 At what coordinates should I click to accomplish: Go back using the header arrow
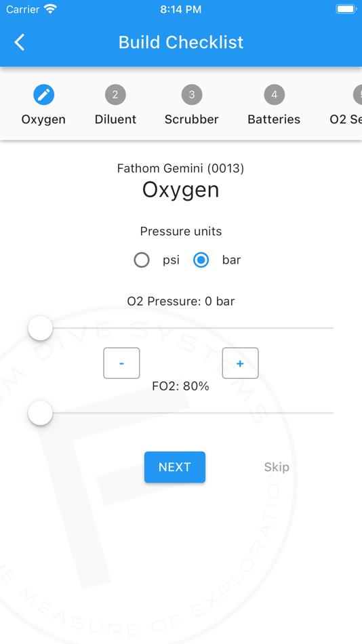point(19,42)
